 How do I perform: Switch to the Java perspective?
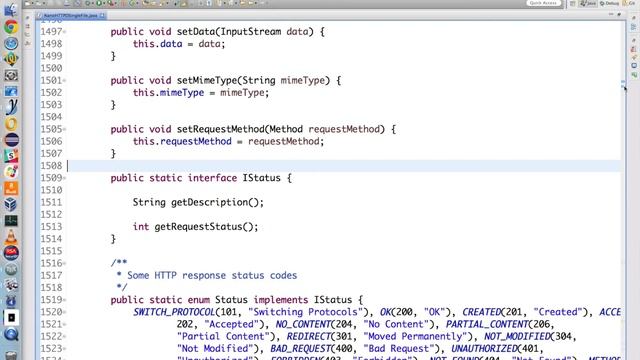588,3
